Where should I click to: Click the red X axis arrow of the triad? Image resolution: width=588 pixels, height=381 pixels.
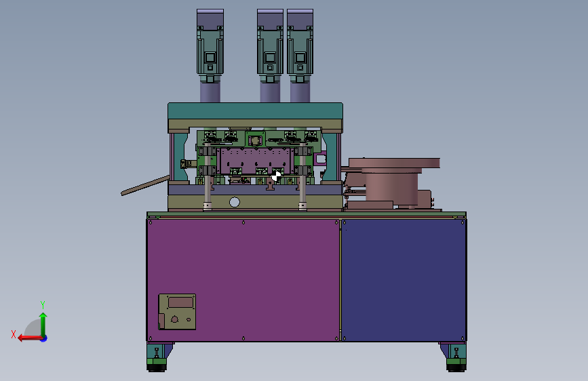(x=29, y=338)
